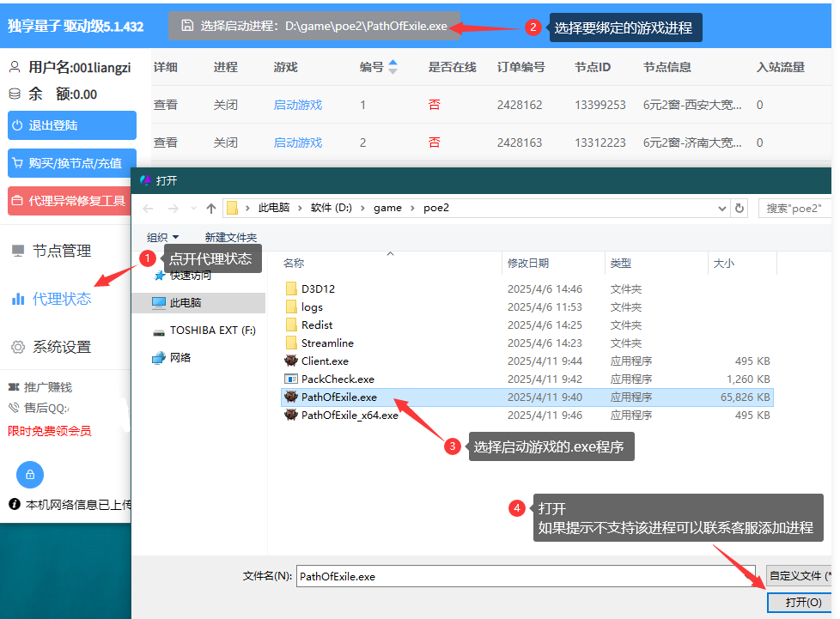Click 软件 (D:) in breadcrumb path
The width and height of the screenshot is (840, 619).
click(x=331, y=208)
